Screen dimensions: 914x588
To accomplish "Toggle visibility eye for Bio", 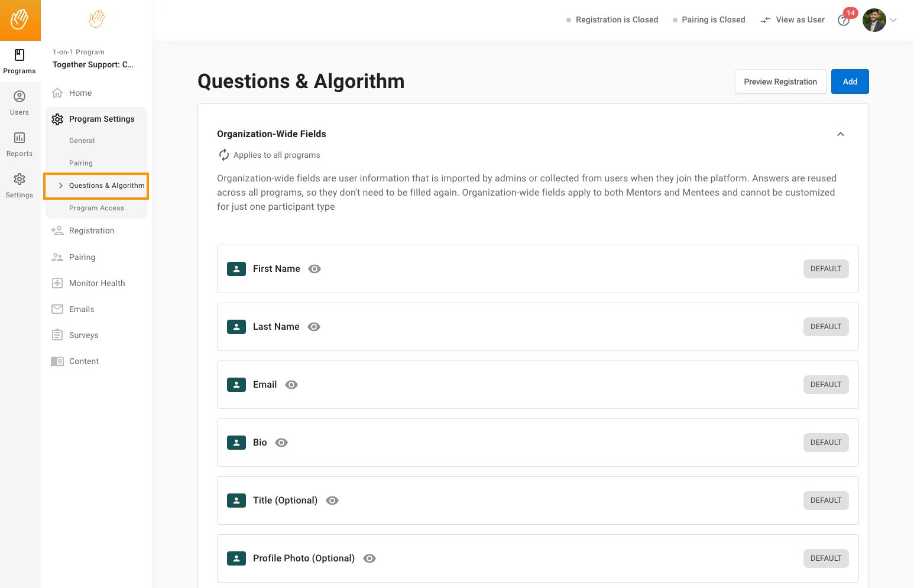I will (x=281, y=443).
